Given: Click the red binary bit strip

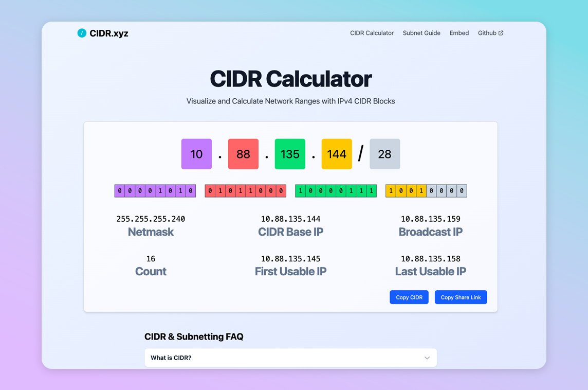Looking at the screenshot, I should tap(245, 191).
